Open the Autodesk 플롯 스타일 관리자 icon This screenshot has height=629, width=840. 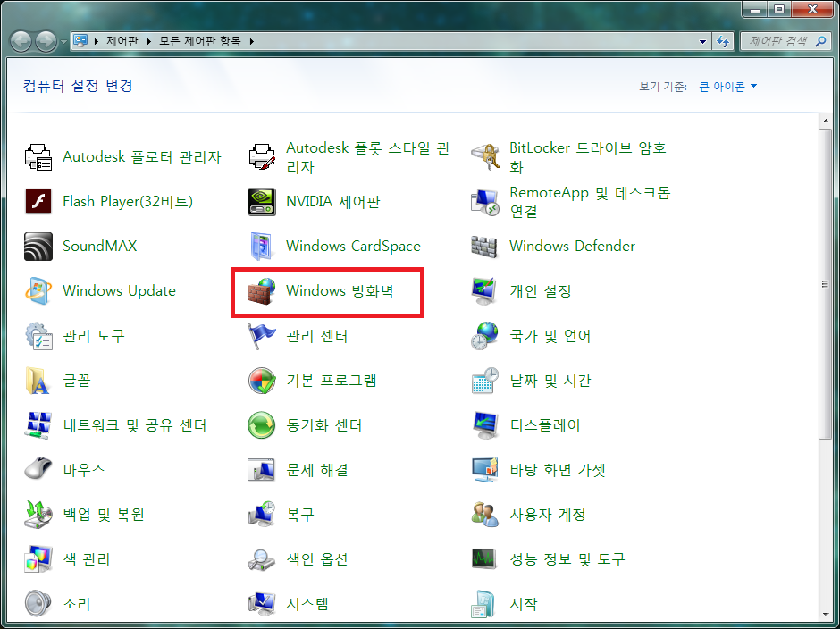pos(262,157)
